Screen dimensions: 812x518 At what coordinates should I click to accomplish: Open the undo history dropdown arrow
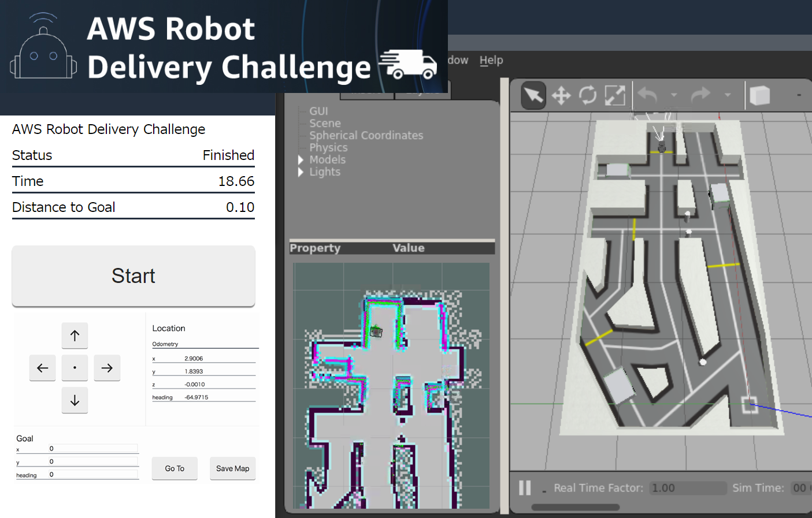point(674,95)
